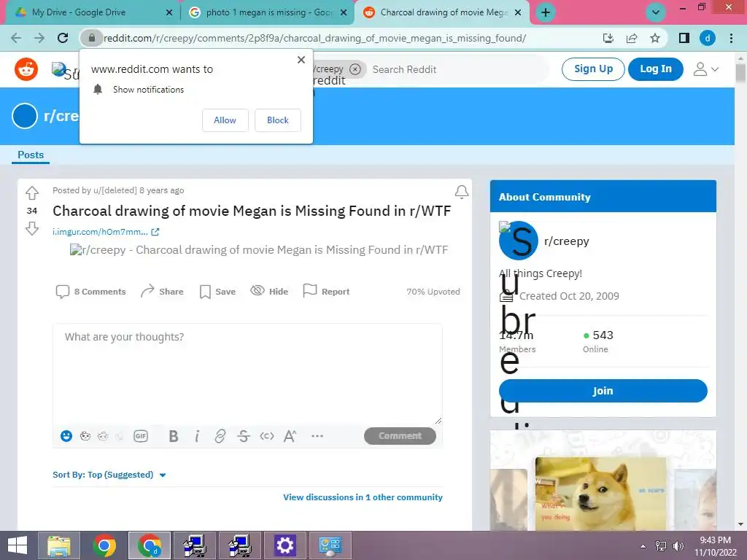Open the tab search dropdown
The height and width of the screenshot is (560, 747).
656,12
